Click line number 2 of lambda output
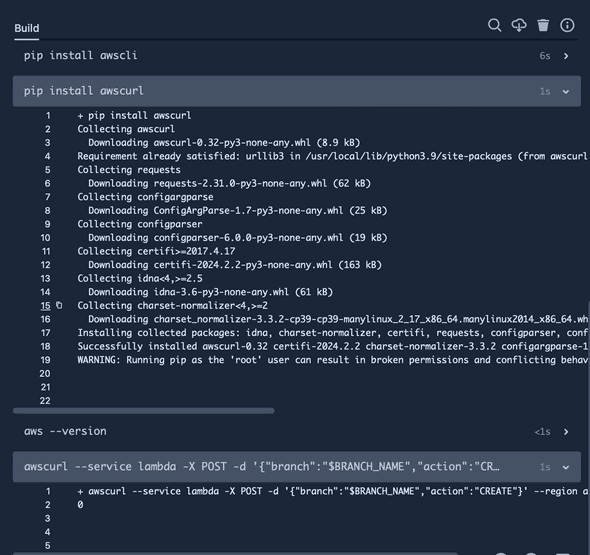Image resolution: width=590 pixels, height=555 pixels. click(47, 505)
